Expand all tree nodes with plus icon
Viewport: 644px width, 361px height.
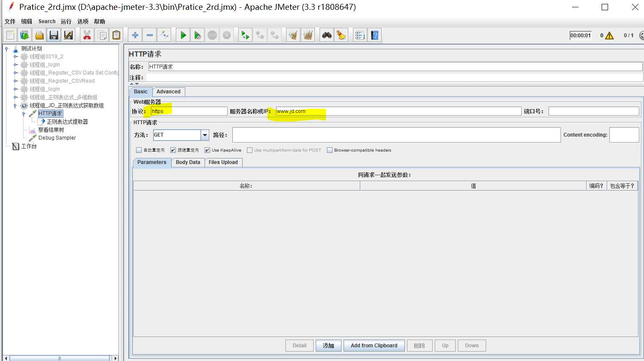pyautogui.click(x=135, y=35)
